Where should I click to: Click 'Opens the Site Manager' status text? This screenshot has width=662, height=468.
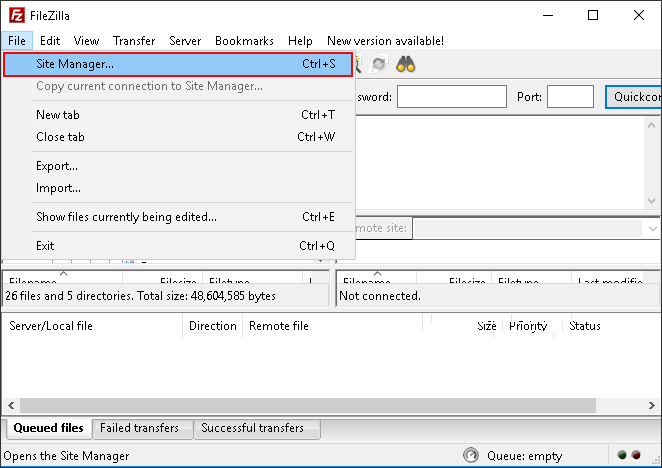pos(66,456)
